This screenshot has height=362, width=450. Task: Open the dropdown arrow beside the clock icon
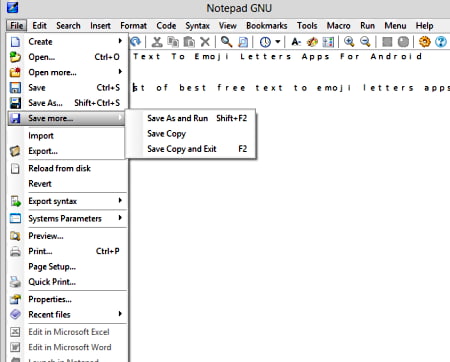[x=278, y=42]
